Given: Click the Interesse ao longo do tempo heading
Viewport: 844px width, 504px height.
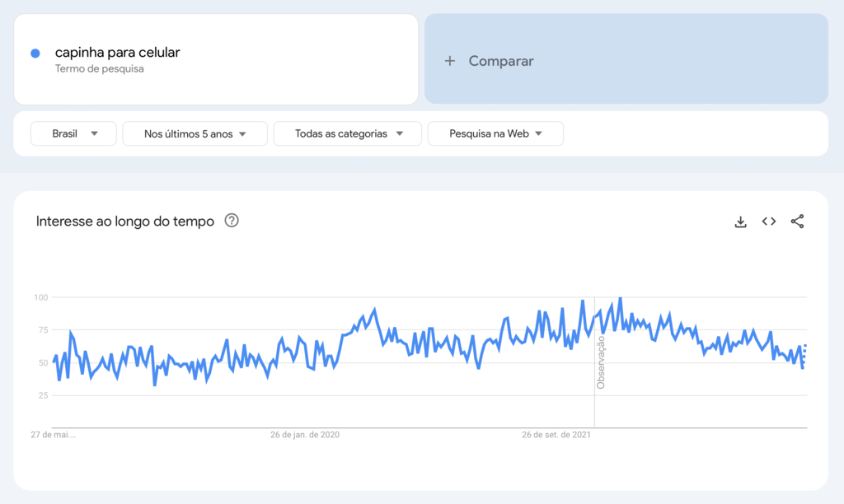Looking at the screenshot, I should click(x=124, y=221).
